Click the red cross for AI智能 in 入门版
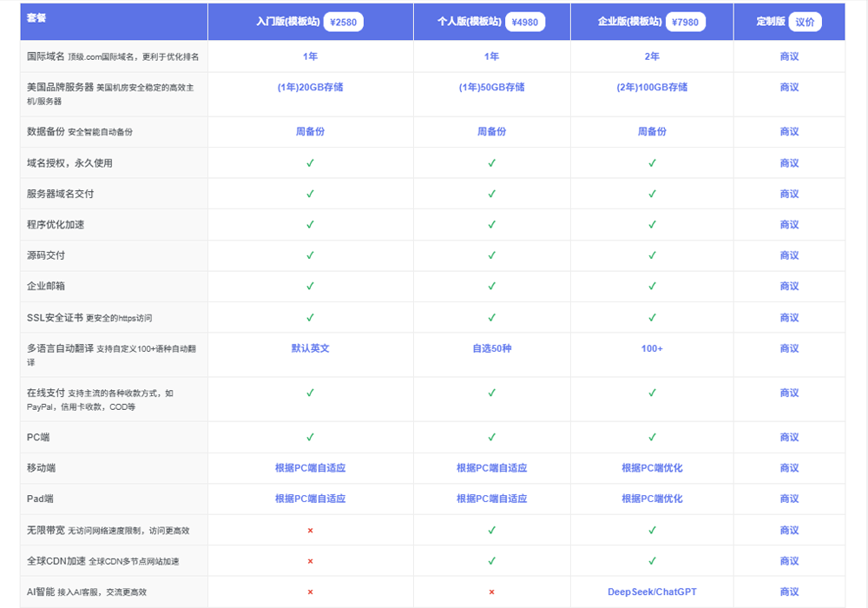Image resolution: width=868 pixels, height=608 pixels. pyautogui.click(x=310, y=592)
